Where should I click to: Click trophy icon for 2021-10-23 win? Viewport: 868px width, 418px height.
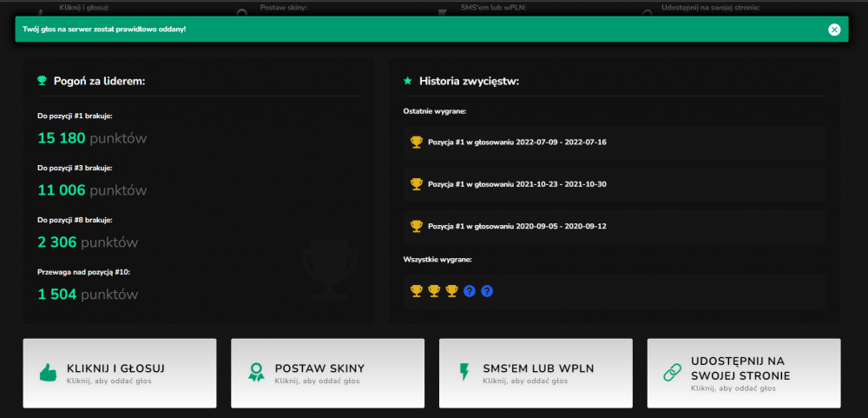417,184
